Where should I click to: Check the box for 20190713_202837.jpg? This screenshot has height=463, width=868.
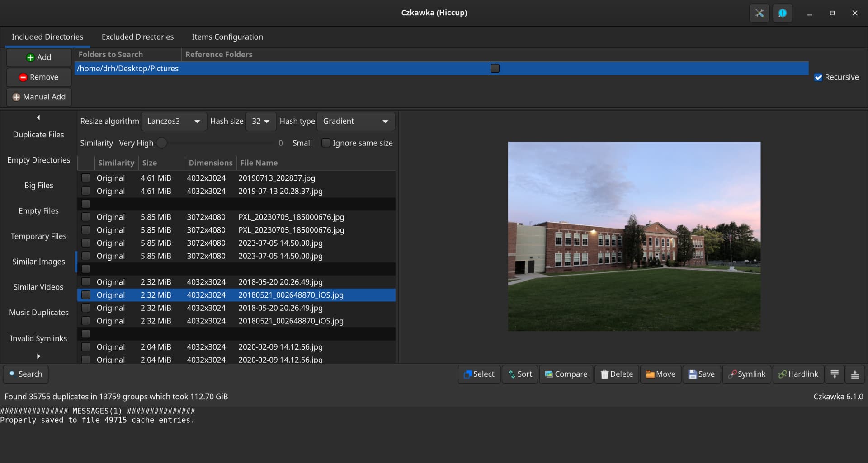click(x=86, y=178)
